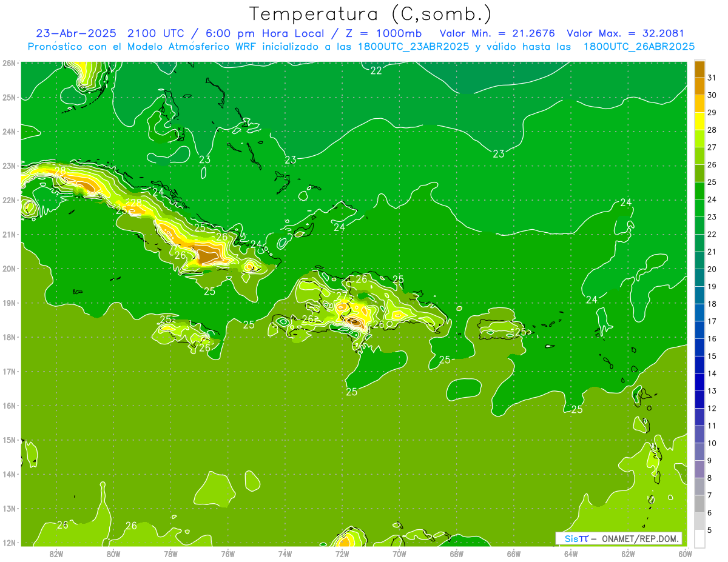Click the latitude axis label "22N"
The width and height of the screenshot is (728, 562).
[x=10, y=200]
